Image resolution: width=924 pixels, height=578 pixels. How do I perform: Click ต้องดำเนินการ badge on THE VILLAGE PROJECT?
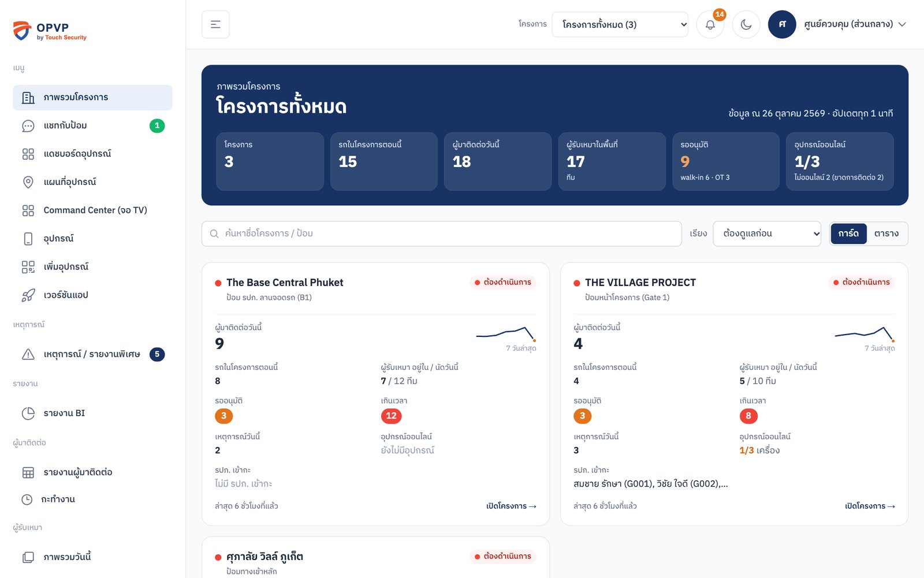point(862,282)
